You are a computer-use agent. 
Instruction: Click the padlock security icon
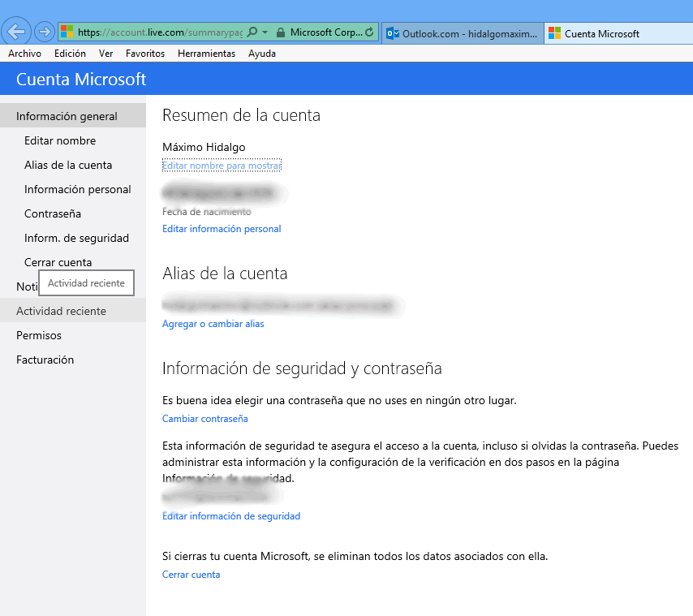tap(280, 32)
